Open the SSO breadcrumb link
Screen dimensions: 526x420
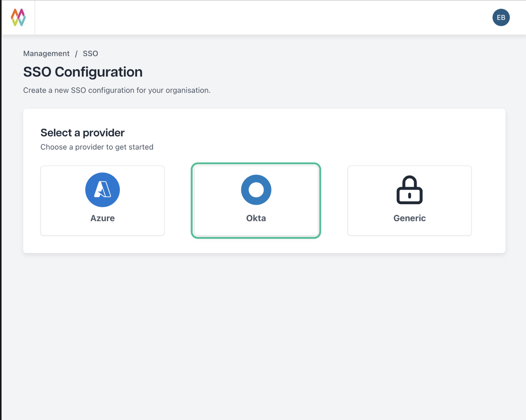(90, 53)
